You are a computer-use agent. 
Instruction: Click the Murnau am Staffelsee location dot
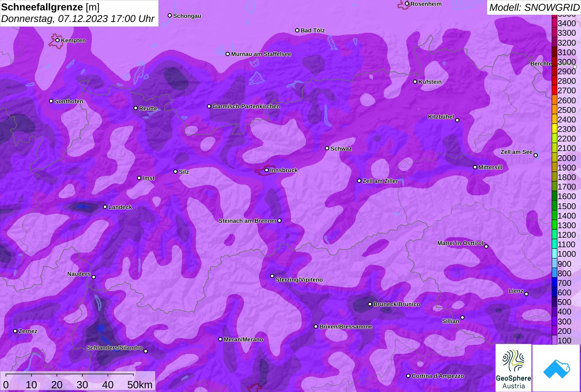click(x=228, y=54)
